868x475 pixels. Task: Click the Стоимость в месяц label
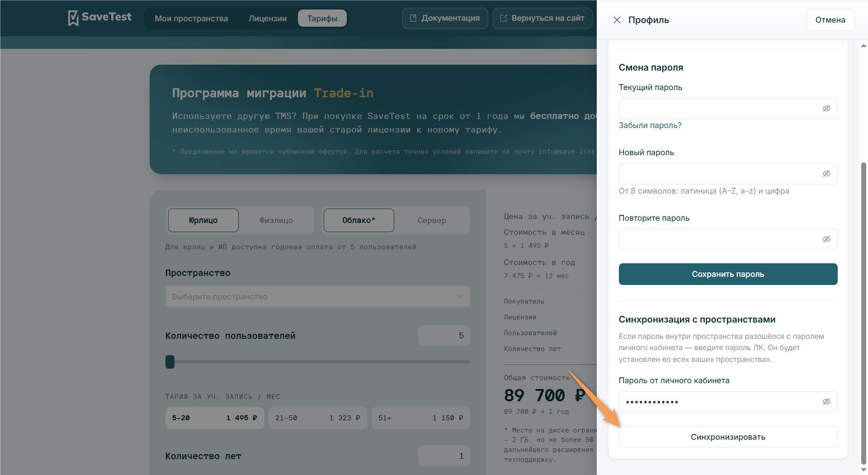pyautogui.click(x=544, y=232)
